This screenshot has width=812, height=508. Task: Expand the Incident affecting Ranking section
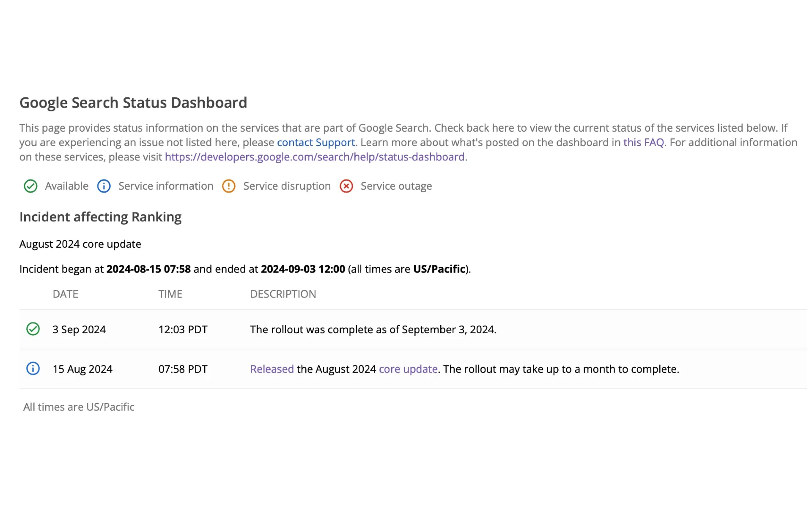101,216
